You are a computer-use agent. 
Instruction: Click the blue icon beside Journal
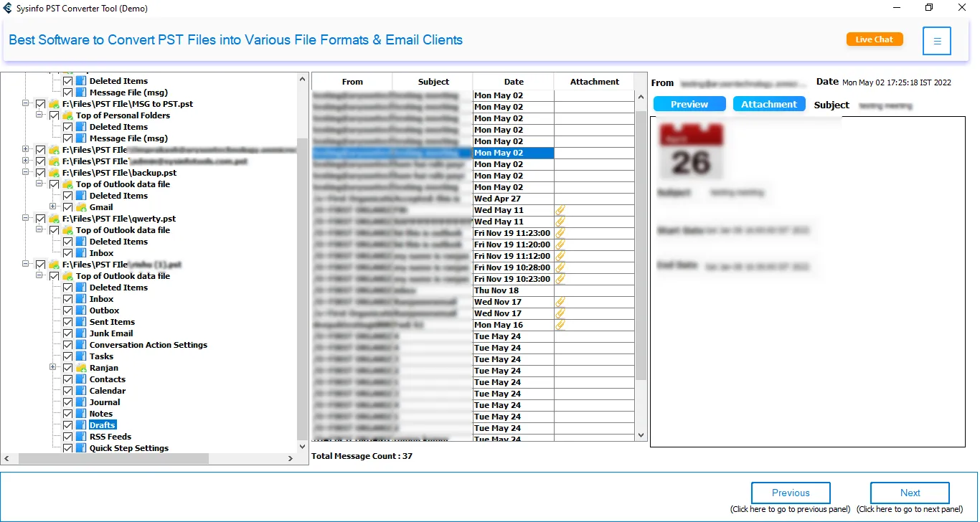(81, 402)
